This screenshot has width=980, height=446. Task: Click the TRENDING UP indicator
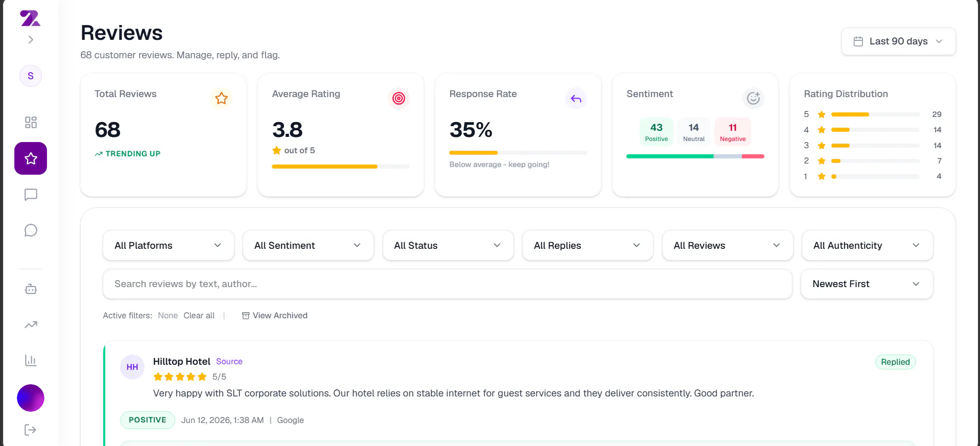128,154
